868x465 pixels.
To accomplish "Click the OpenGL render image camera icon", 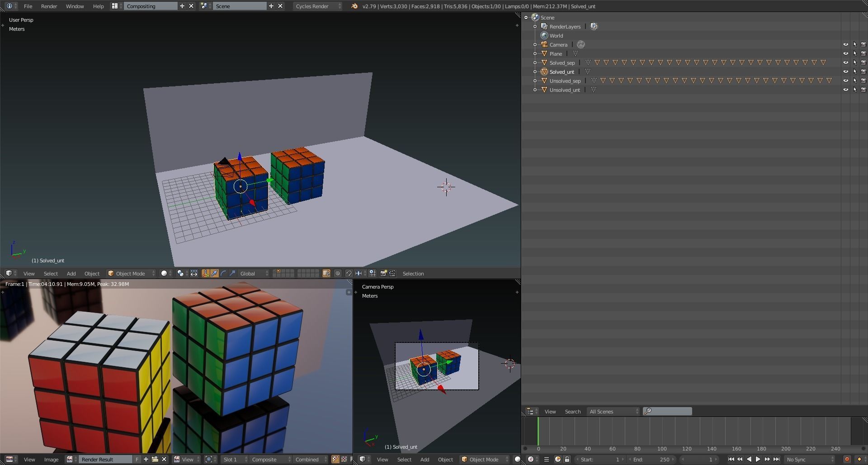I will [384, 274].
